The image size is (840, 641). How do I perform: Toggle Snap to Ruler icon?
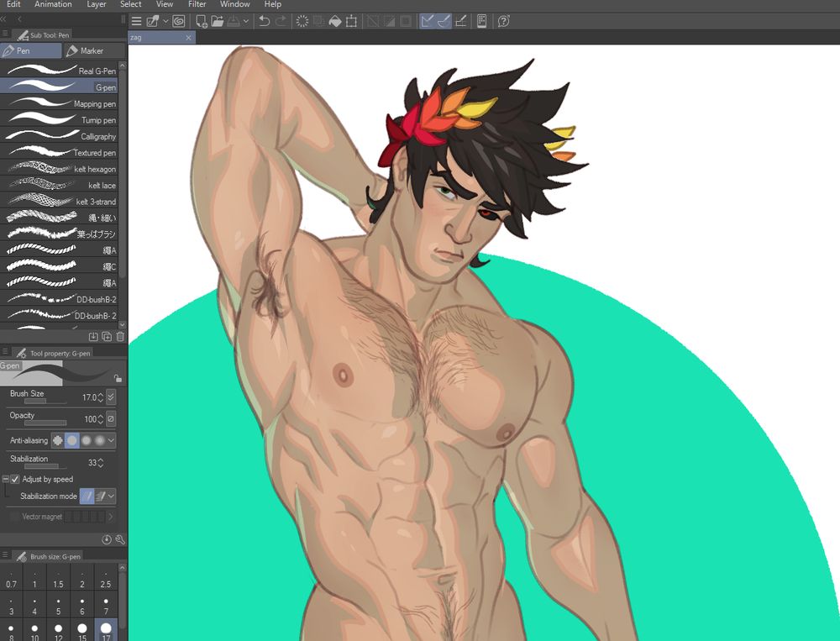(427, 22)
